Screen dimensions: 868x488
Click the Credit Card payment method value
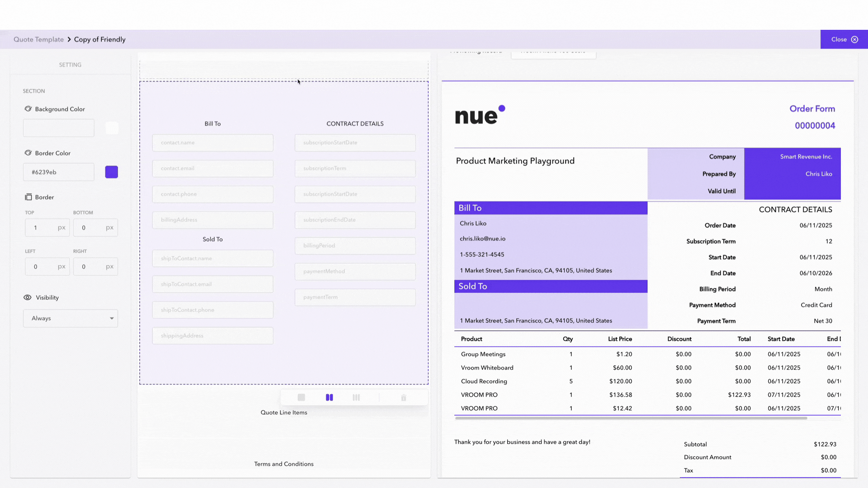click(x=816, y=305)
